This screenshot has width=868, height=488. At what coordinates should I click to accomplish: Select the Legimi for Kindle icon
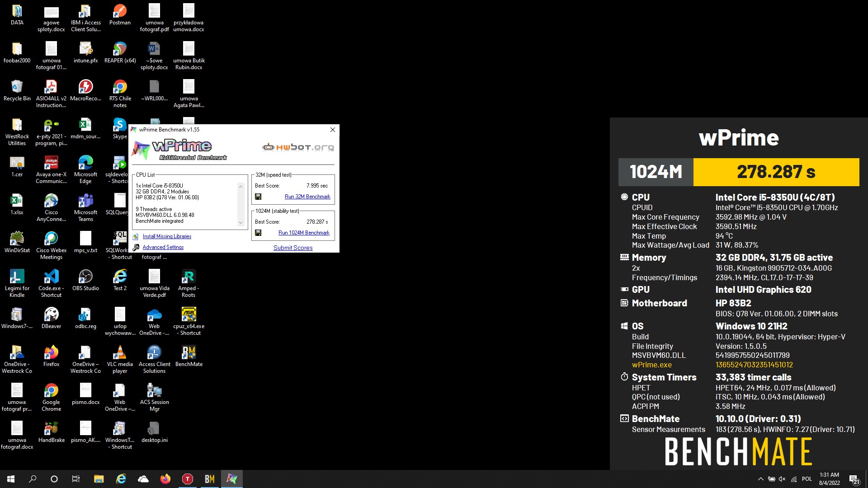pyautogui.click(x=17, y=284)
